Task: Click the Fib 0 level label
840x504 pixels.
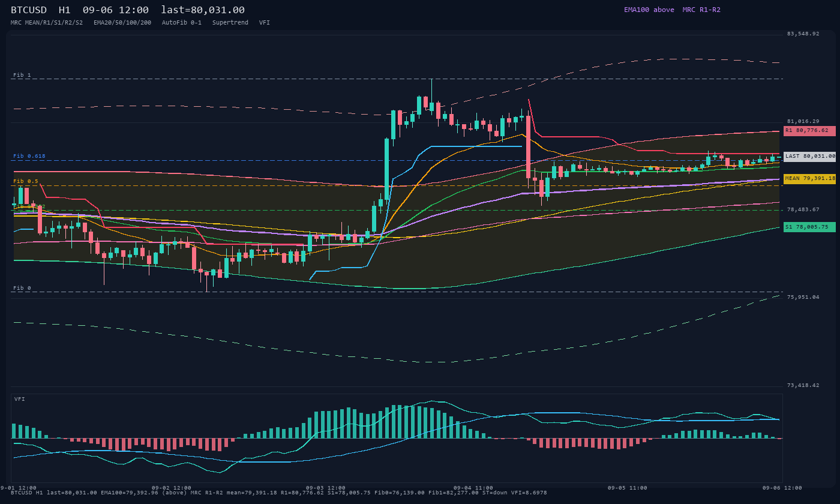Action: click(22, 288)
